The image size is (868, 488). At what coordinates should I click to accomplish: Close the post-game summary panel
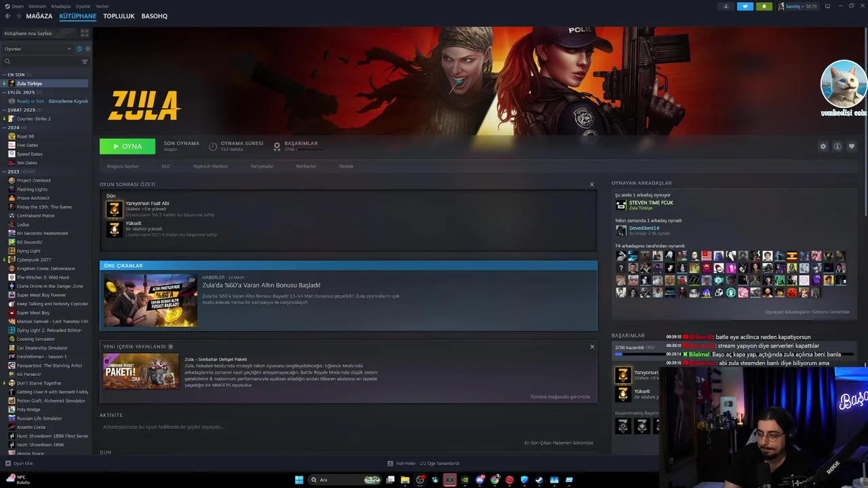tap(592, 184)
